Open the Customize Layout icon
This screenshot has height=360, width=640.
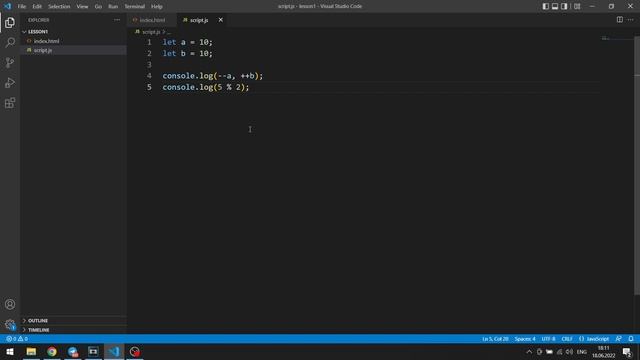[x=577, y=6]
